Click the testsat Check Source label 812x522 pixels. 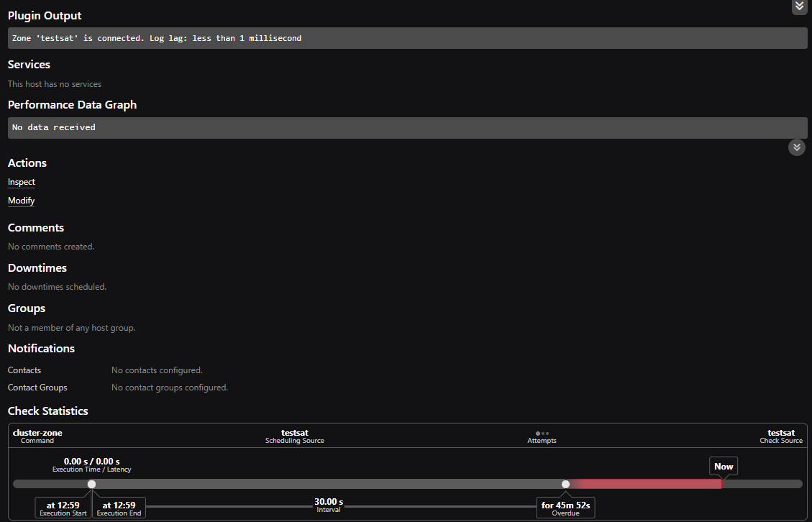click(781, 436)
